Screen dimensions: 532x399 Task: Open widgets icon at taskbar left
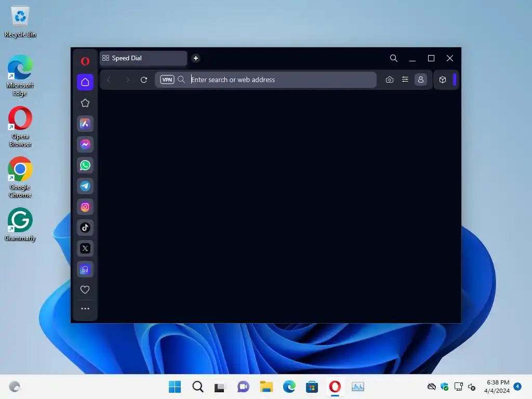(15, 387)
